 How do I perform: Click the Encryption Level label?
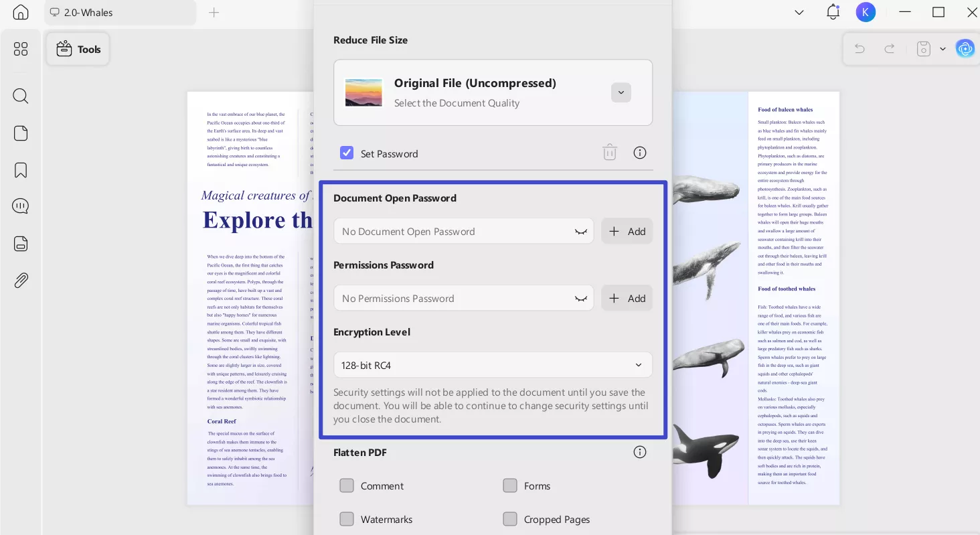coord(372,332)
